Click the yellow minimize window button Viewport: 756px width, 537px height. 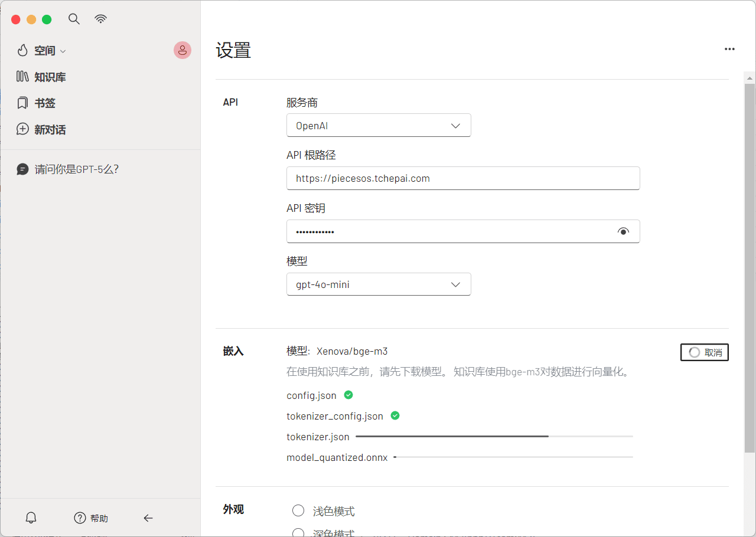click(x=31, y=19)
